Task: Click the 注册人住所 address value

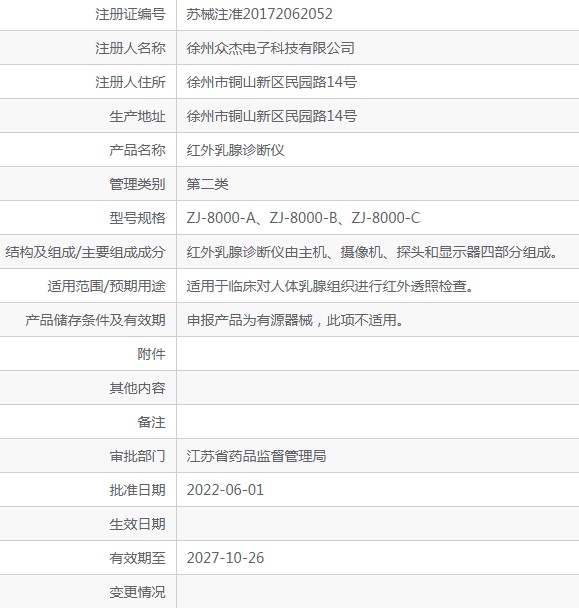Action: 271,82
